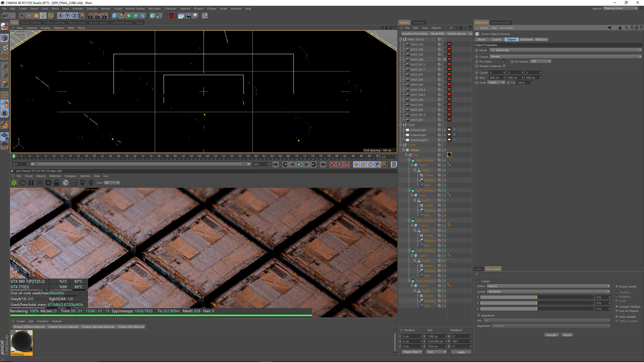Viewport: 644px width, 362px height.
Task: Click the Execute button
Action: pos(551,335)
